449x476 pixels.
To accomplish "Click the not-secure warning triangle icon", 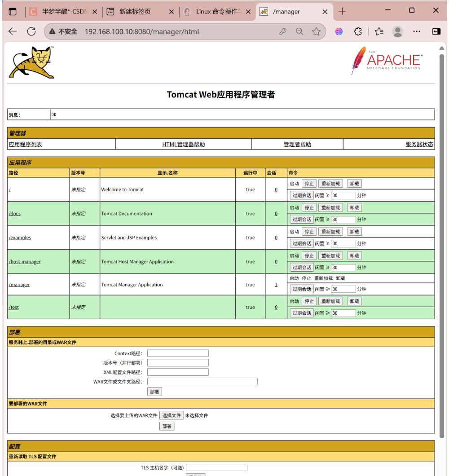I will tap(52, 31).
